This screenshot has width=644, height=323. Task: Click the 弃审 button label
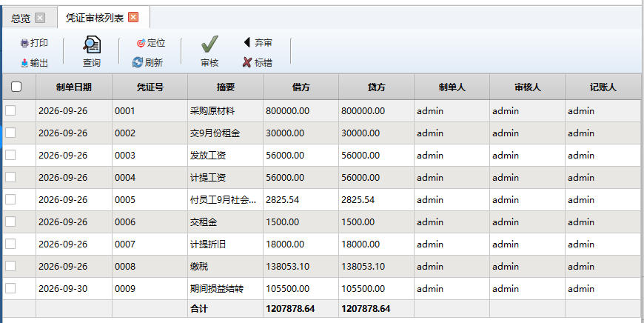click(264, 42)
